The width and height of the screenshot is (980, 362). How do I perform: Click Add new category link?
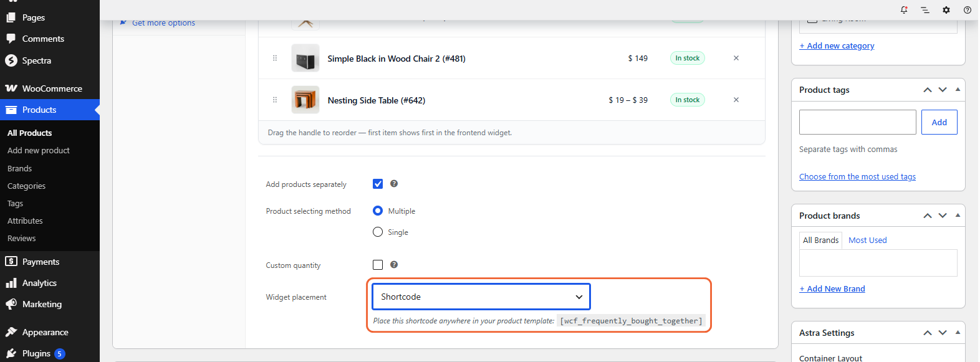point(837,45)
